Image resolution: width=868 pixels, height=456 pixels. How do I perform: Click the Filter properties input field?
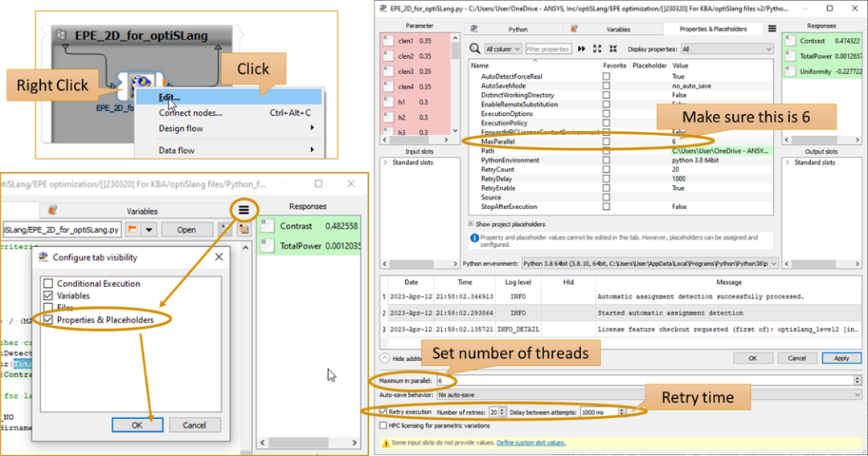[x=547, y=49]
